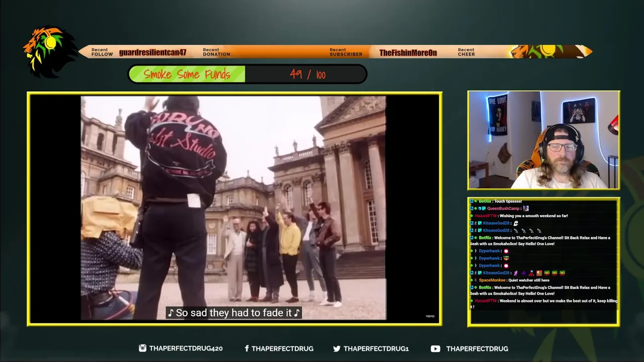Screen dimensions: 644x362
Task: Click the message Weekend is almost over
Action: (543, 304)
